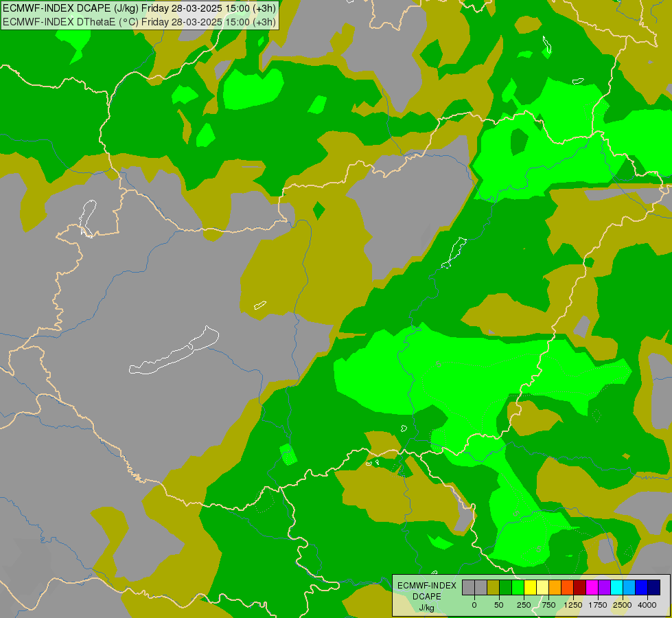The width and height of the screenshot is (672, 618).
Task: Click the olive swatch in the DCAPE legend
Action: click(494, 587)
